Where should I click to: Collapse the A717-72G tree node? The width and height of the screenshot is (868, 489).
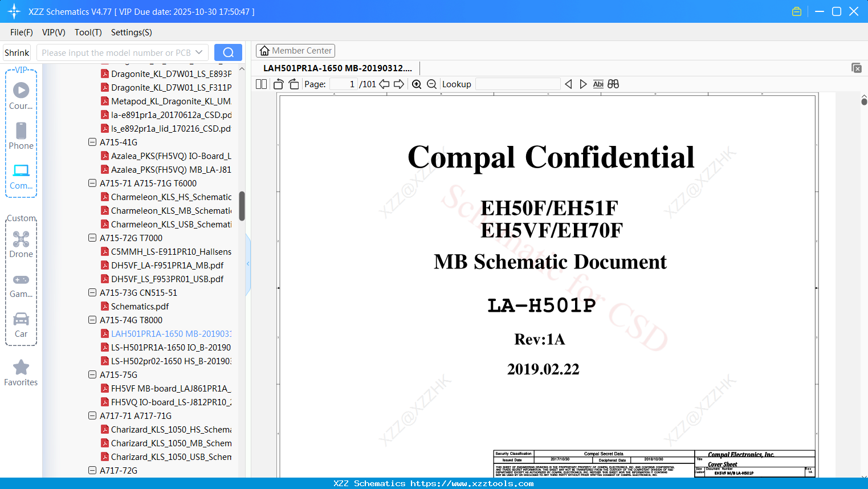pyautogui.click(x=92, y=470)
